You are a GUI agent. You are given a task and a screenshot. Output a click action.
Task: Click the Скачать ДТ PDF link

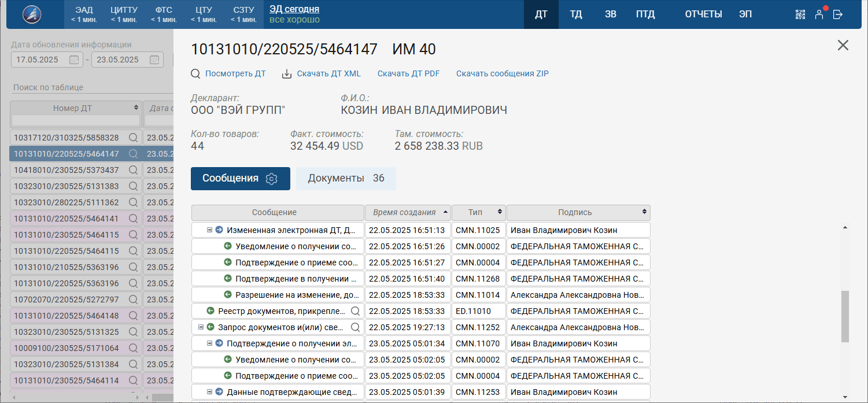tap(408, 73)
